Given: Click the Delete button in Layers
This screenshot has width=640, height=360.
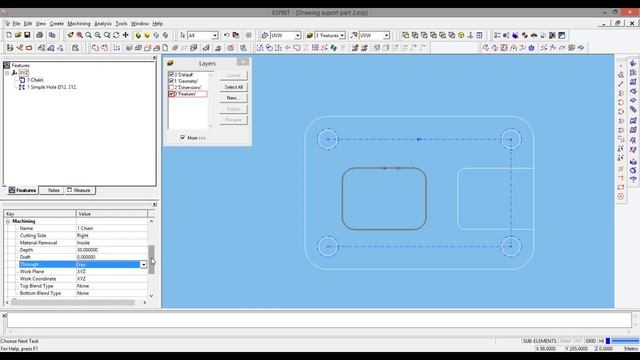Looking at the screenshot, I should click(233, 109).
